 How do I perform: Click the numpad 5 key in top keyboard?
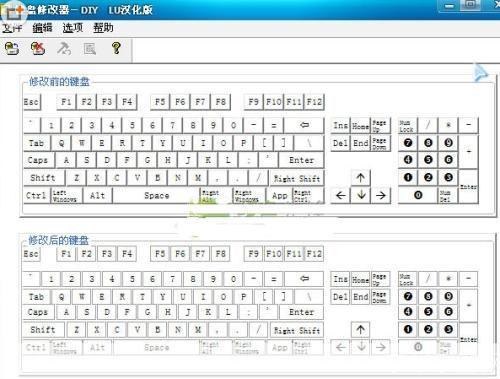click(x=428, y=160)
